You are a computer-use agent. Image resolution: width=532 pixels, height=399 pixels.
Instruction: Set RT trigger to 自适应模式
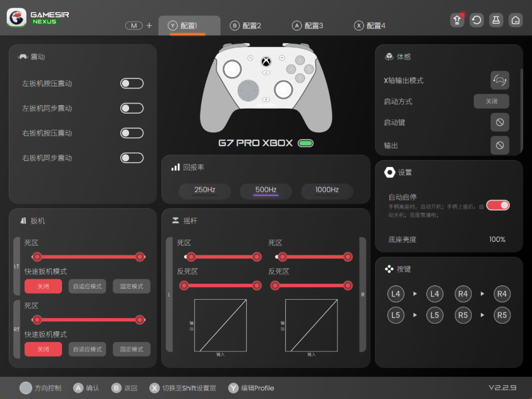tap(87, 349)
